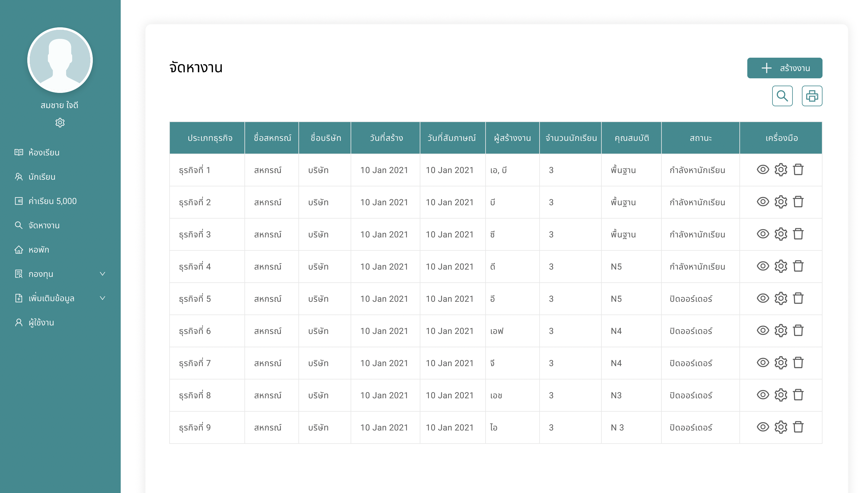Viewport: 868px width, 493px height.
Task: Open settings gear for ธุรกิจที่ 9
Action: [781, 427]
